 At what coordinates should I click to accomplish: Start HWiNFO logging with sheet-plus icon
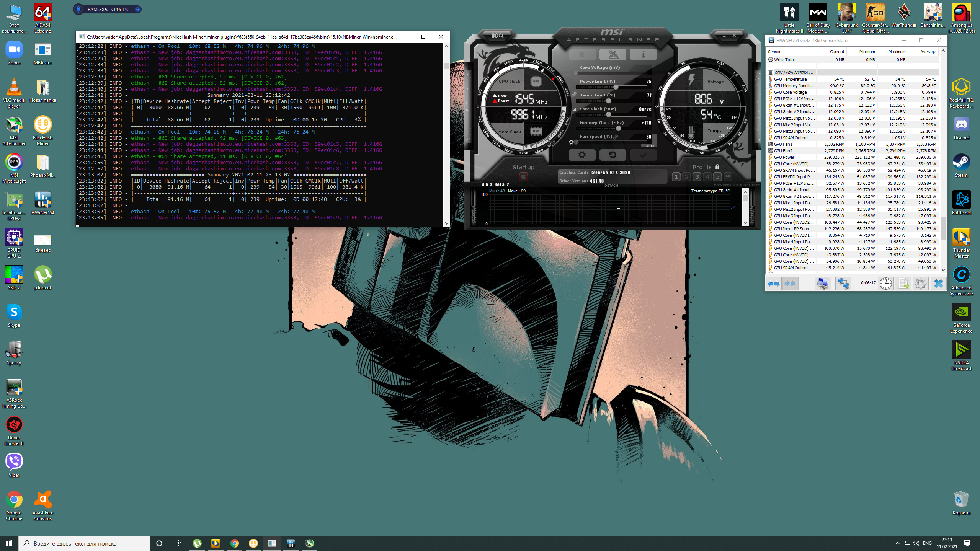(903, 284)
